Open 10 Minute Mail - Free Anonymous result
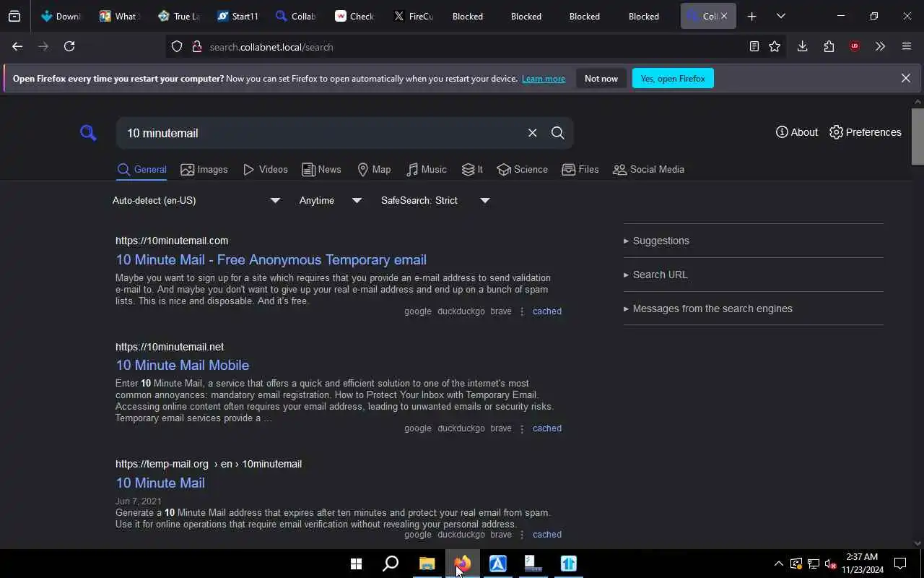 pos(271,259)
